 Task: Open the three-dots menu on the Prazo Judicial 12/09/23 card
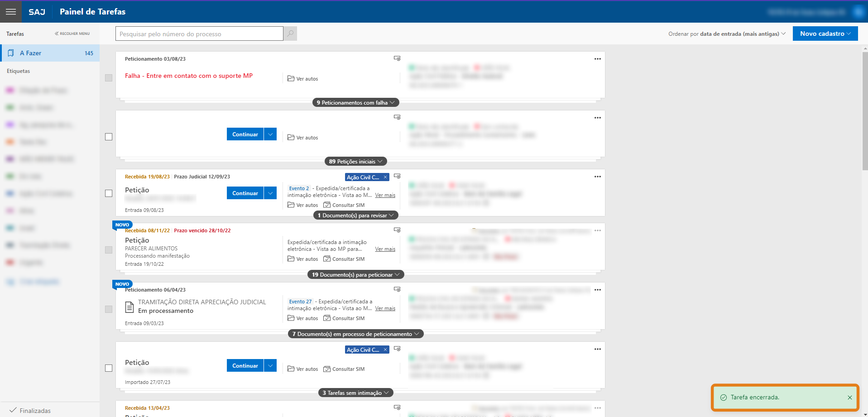point(597,177)
